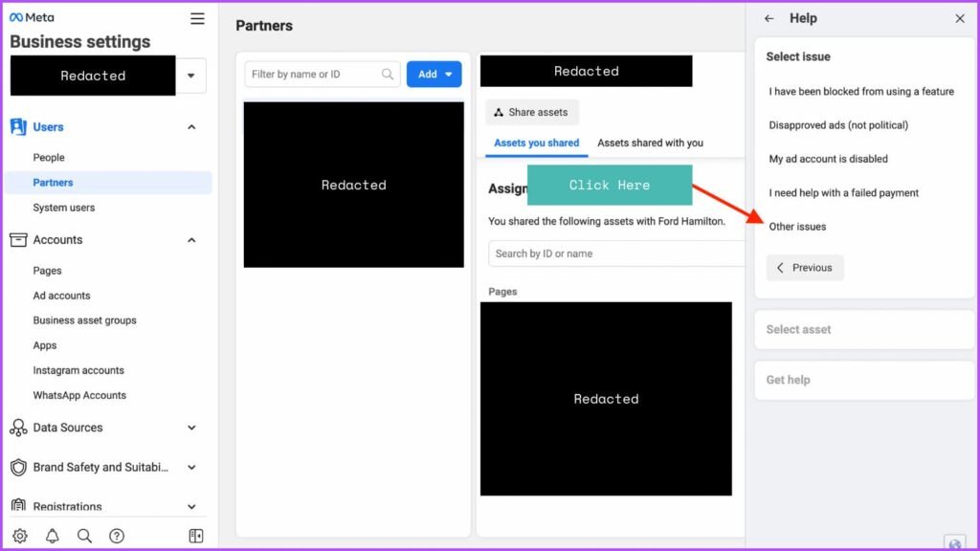Toggle the sidebar collapse panel icon
Viewport: 980px width, 551px height.
[x=195, y=536]
